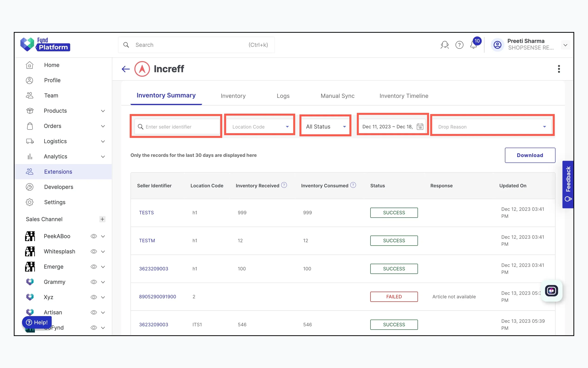The image size is (588, 368).
Task: Toggle visibility of GoFynd channel
Action: point(94,328)
